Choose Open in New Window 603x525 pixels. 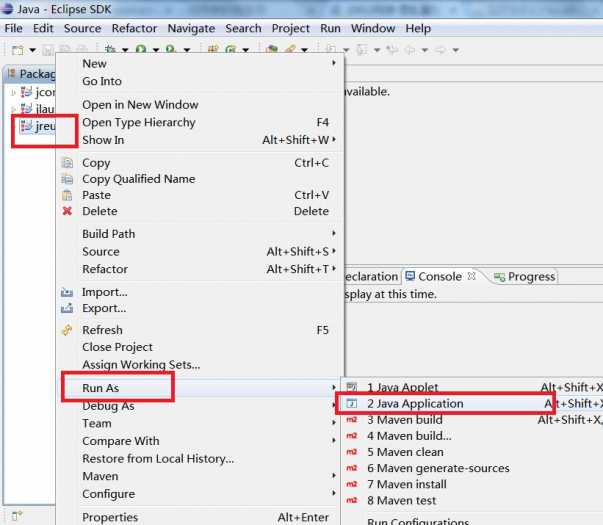coord(200,105)
